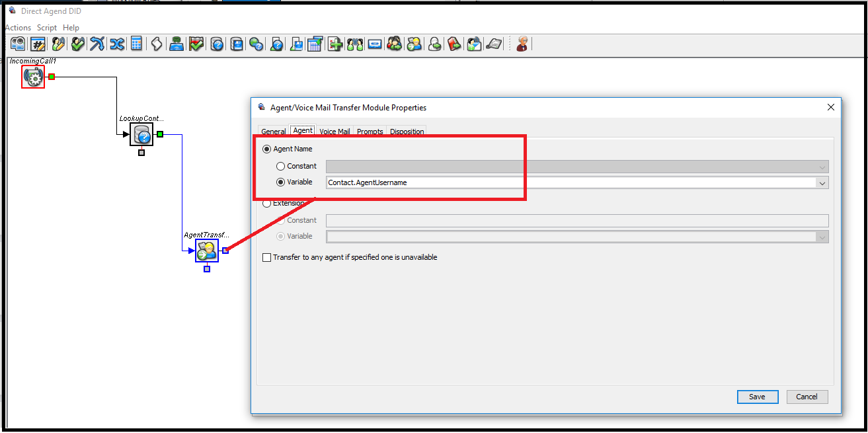Select the blue rectangle box module icon
This screenshot has width=868, height=433.
coord(375,44)
